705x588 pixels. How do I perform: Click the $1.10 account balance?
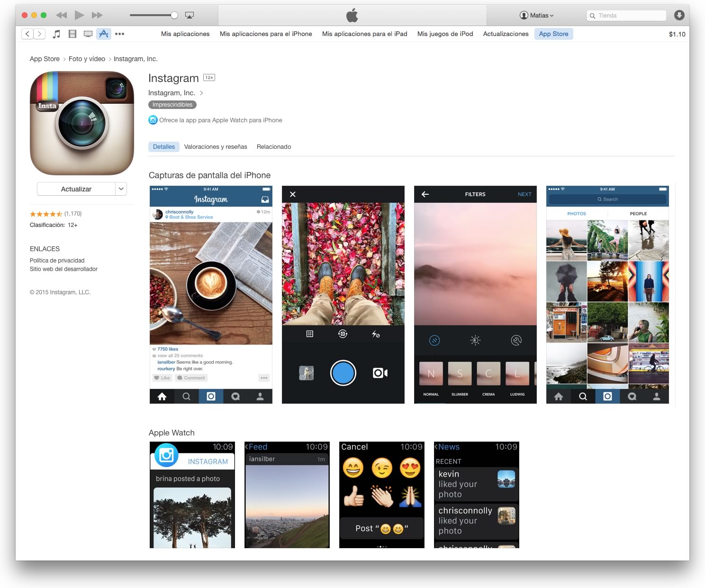(x=677, y=34)
